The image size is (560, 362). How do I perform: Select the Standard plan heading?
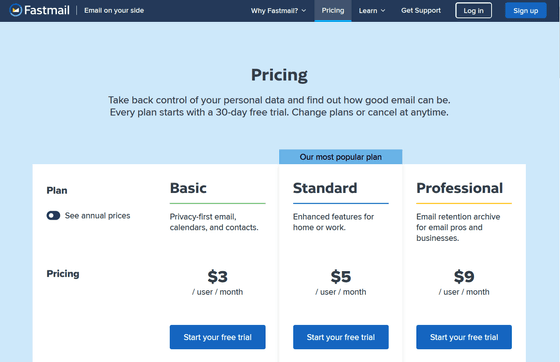[x=325, y=188]
